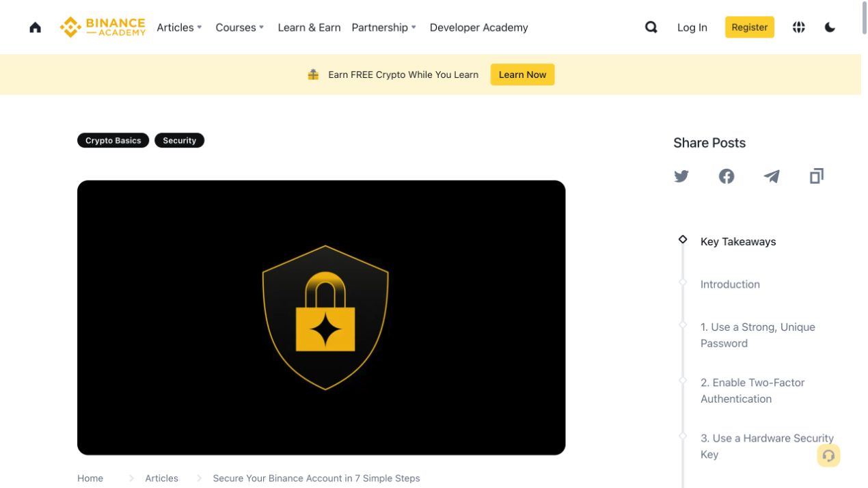This screenshot has height=488, width=868.
Task: Jump to Introduction section
Action: (x=730, y=284)
